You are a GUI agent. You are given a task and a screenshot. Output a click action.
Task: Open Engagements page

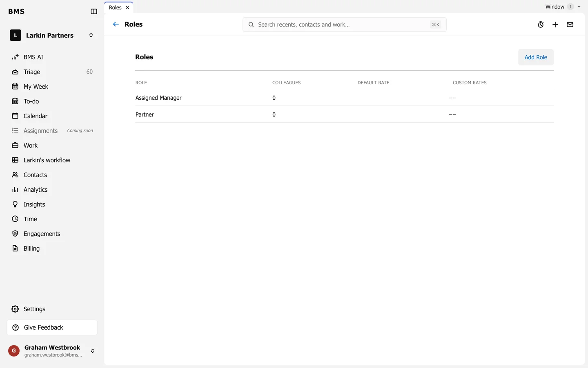(52, 234)
